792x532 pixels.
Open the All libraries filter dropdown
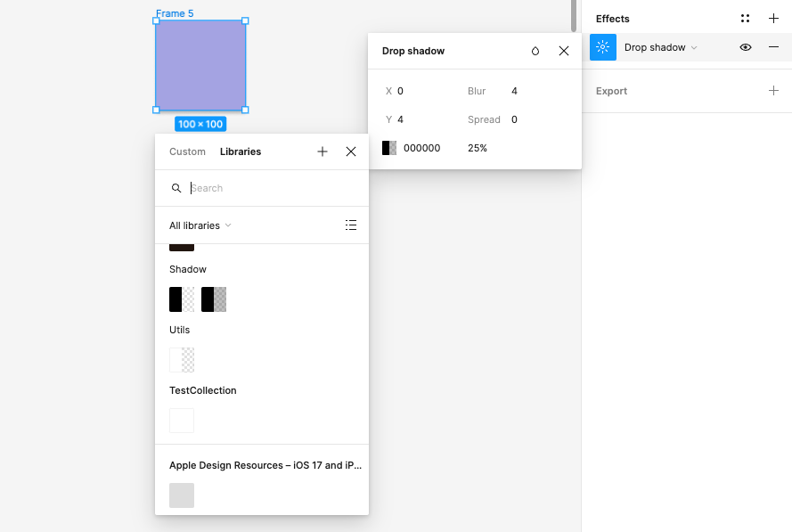click(x=200, y=225)
